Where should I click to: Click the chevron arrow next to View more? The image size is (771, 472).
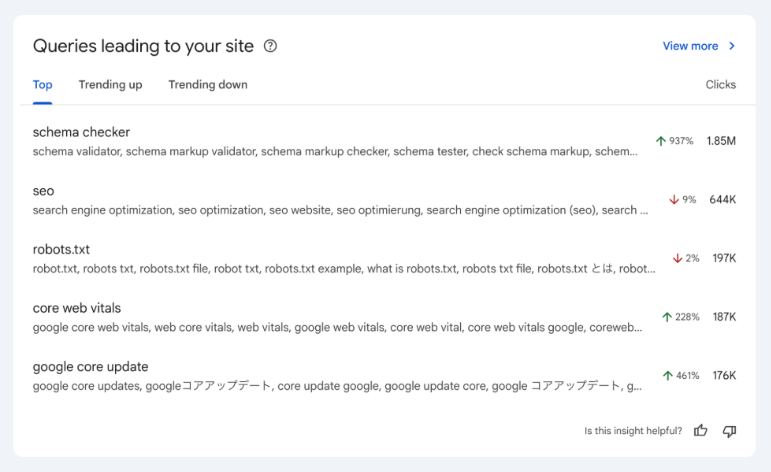click(x=732, y=46)
